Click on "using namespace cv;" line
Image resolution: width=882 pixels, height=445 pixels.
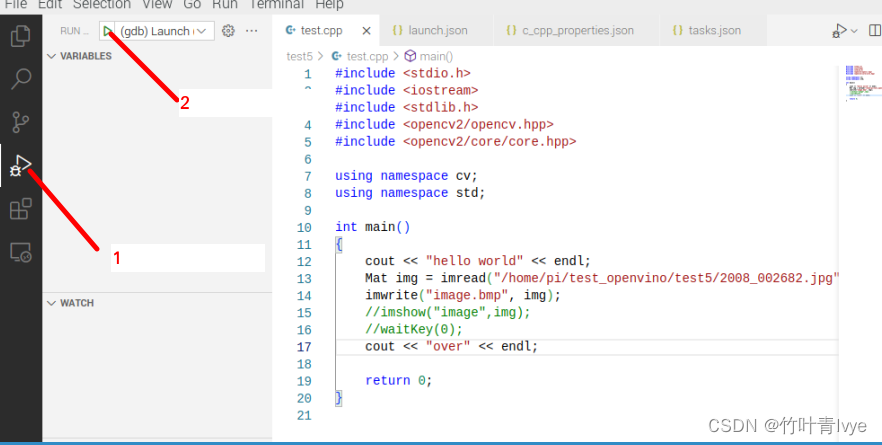[x=406, y=176]
